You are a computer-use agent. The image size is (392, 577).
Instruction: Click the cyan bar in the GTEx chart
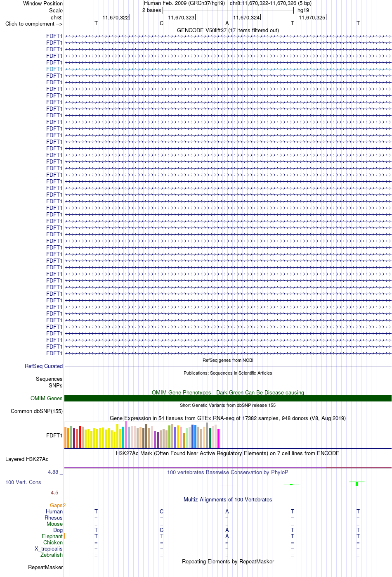pos(123,437)
